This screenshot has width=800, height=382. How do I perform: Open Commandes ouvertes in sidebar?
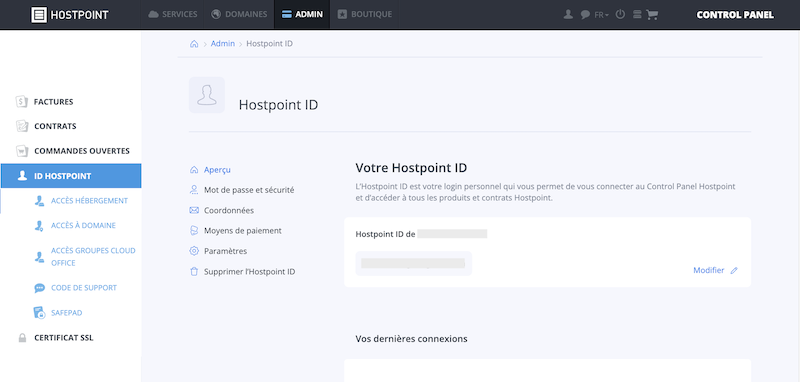coord(82,151)
